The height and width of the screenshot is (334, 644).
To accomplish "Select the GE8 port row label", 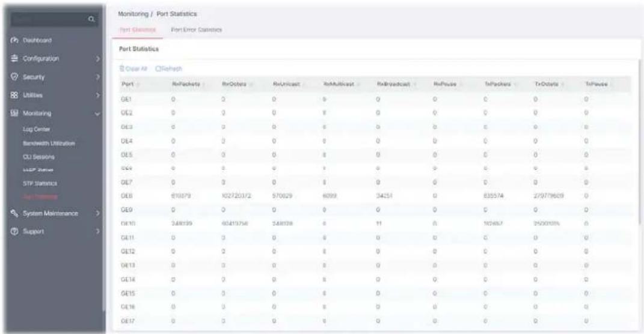I will point(126,196).
